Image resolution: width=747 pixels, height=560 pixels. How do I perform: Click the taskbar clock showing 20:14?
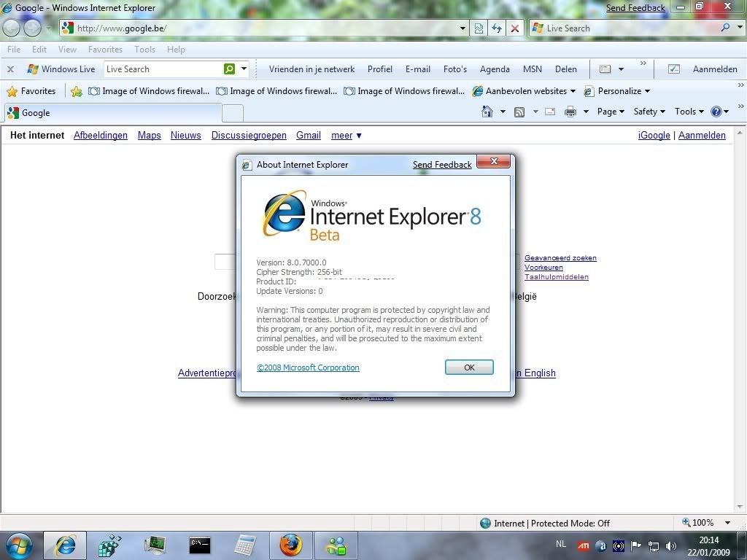pyautogui.click(x=708, y=546)
